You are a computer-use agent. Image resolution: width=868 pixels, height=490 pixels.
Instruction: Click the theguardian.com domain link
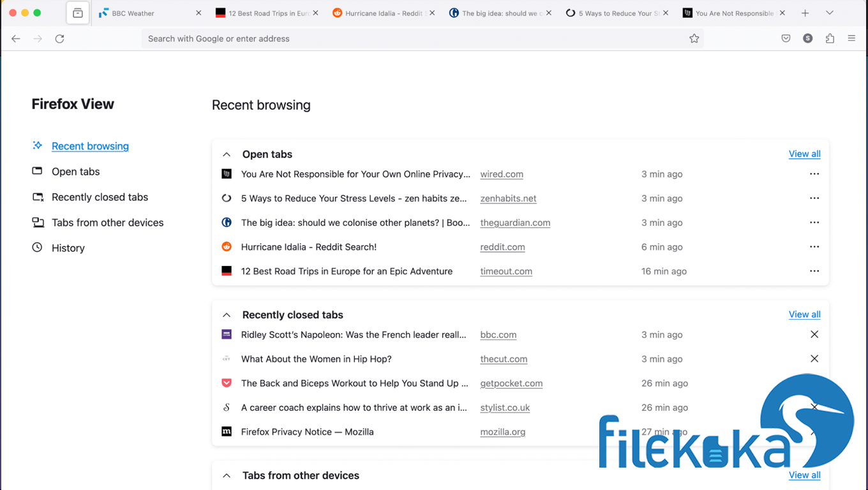[515, 223]
